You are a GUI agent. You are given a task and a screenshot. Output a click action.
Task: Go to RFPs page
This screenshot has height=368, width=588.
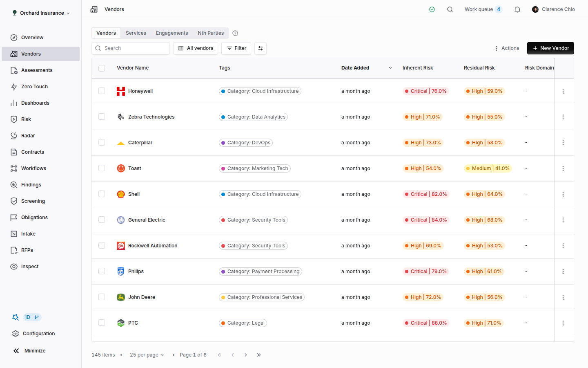40,250
